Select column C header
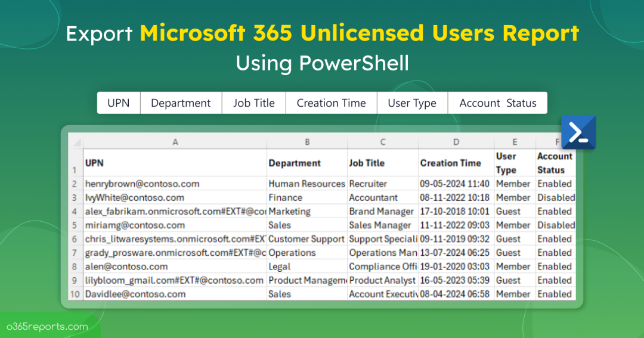Image resolution: width=644 pixels, height=338 pixels. click(383, 142)
